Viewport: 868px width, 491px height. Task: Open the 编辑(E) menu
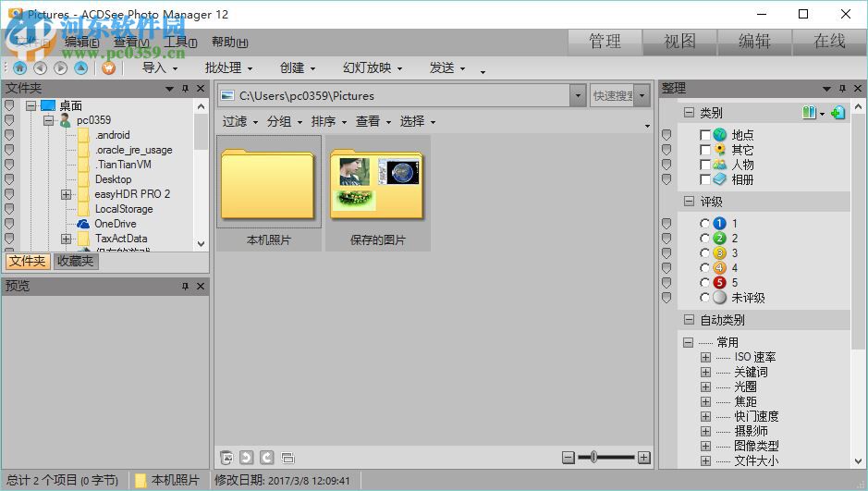(x=82, y=42)
